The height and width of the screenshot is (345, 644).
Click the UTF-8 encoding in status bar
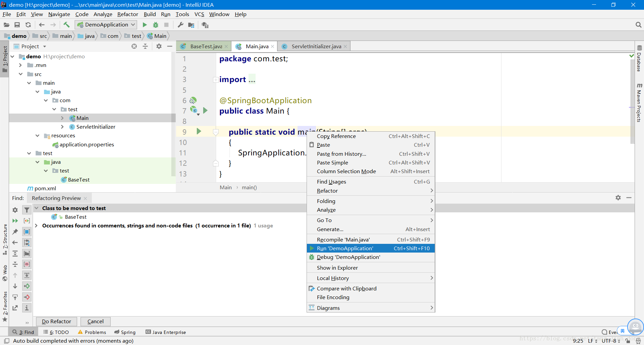[x=610, y=341]
